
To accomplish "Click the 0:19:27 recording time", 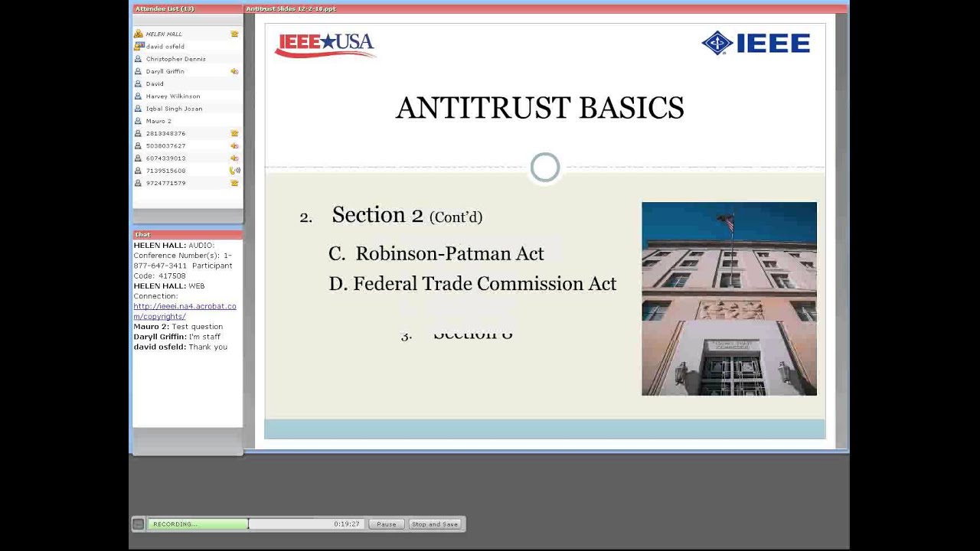I will coord(346,524).
